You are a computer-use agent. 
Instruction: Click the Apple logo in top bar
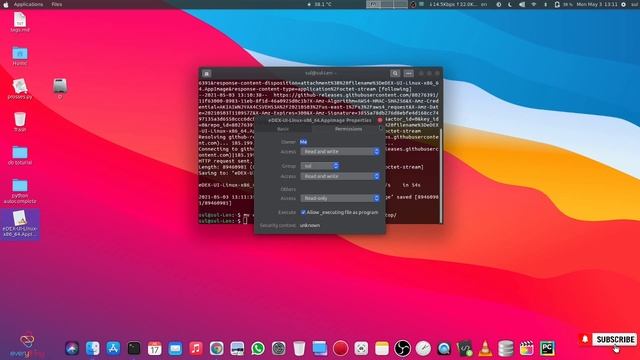(x=6, y=4)
